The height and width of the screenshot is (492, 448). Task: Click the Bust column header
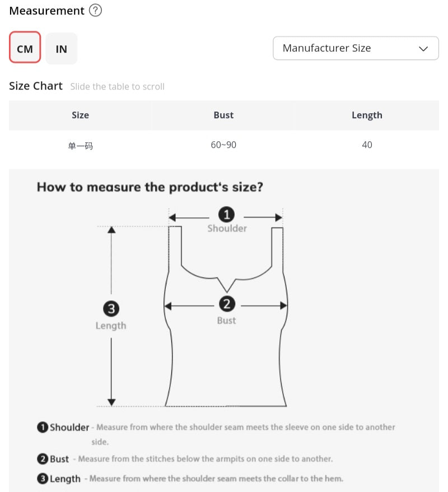(223, 115)
